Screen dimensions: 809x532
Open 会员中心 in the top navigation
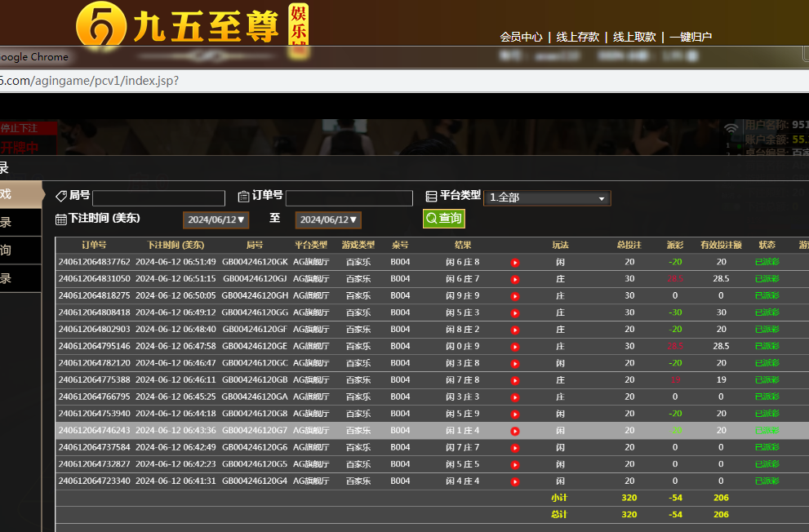(521, 37)
